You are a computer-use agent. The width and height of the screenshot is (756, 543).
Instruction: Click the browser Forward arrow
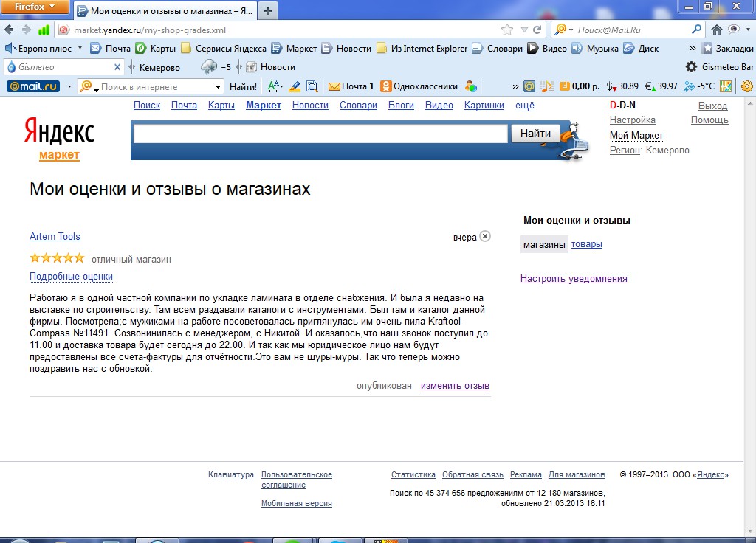26,30
